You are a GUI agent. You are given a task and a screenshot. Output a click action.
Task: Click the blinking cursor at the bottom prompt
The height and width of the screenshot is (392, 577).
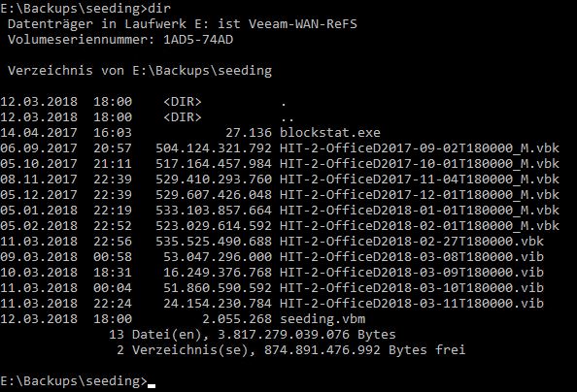coord(152,386)
